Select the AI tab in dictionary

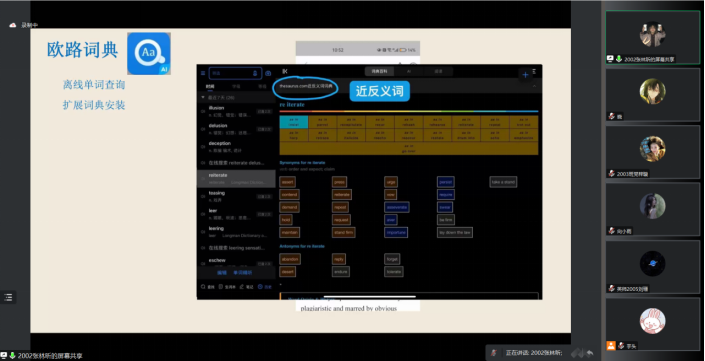coord(408,71)
